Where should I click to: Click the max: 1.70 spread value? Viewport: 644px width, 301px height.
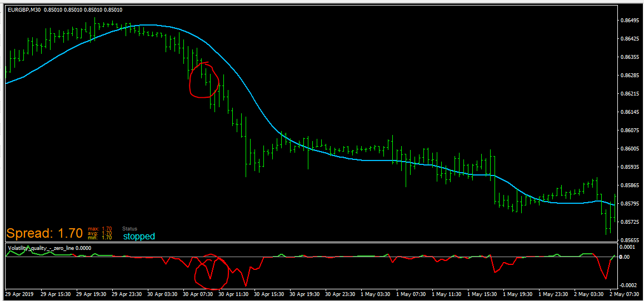point(100,228)
